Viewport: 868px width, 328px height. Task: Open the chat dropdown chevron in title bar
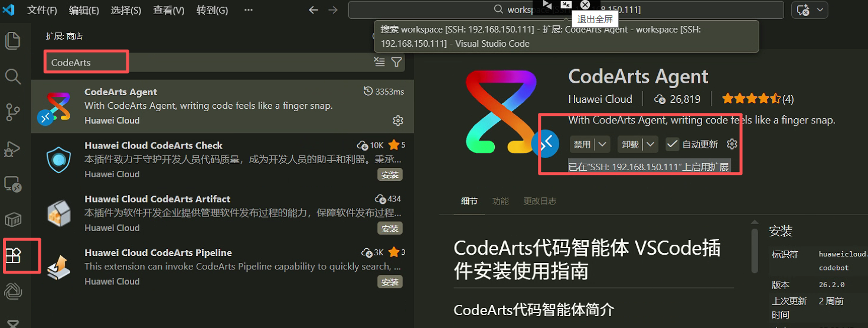click(x=820, y=10)
